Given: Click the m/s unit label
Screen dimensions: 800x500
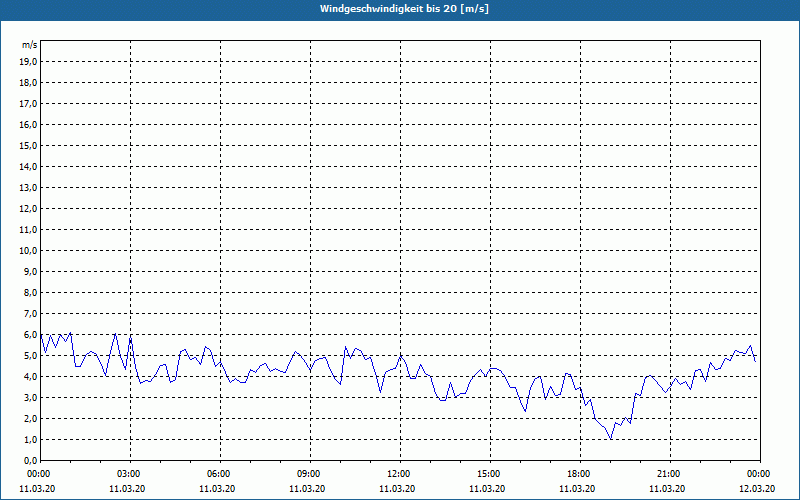Looking at the screenshot, I should tap(29, 45).
